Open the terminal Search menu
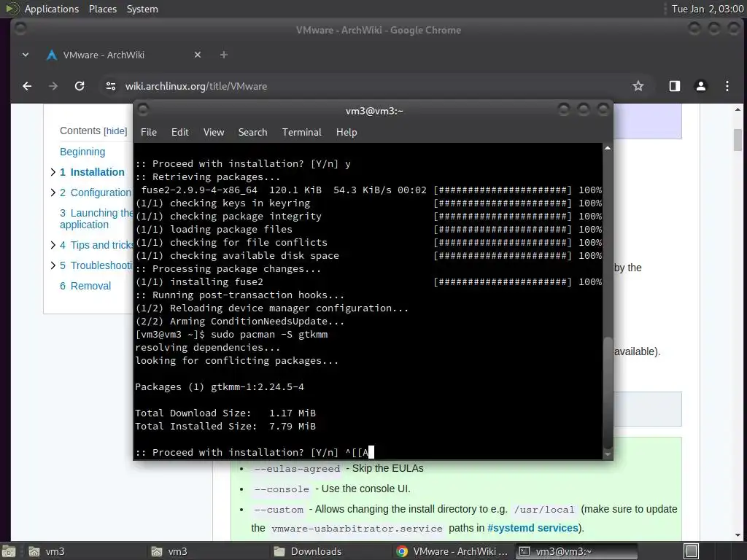The width and height of the screenshot is (747, 560). tap(252, 133)
